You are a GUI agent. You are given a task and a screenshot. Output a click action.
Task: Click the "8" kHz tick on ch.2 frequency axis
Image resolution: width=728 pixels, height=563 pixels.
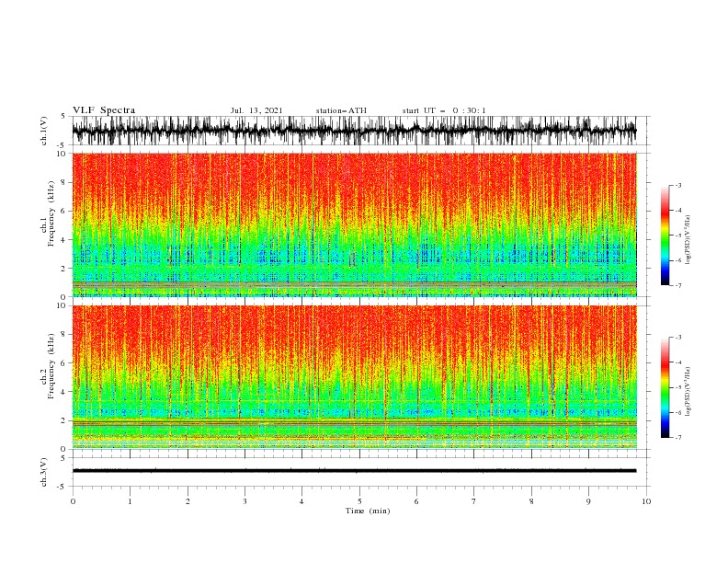pos(63,335)
